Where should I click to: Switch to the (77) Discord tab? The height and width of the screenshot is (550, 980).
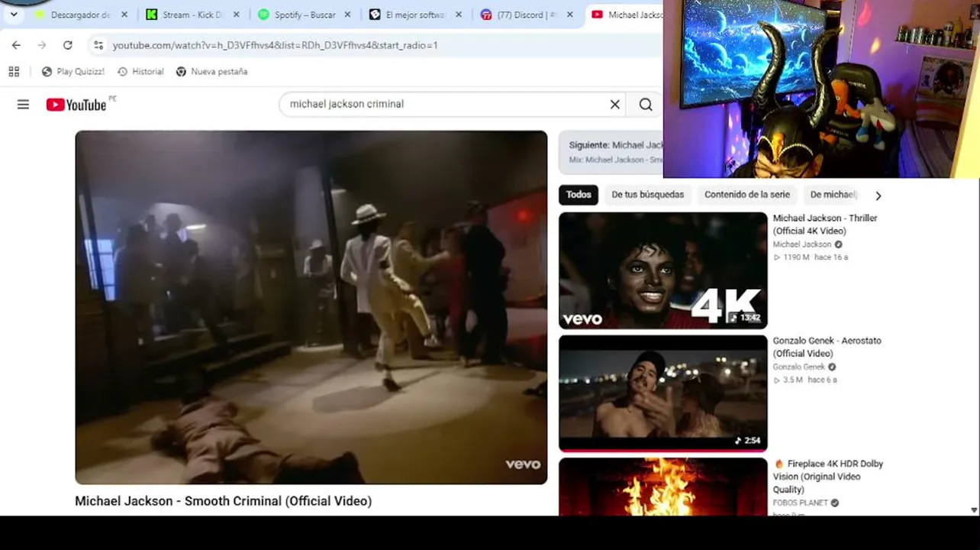click(519, 15)
